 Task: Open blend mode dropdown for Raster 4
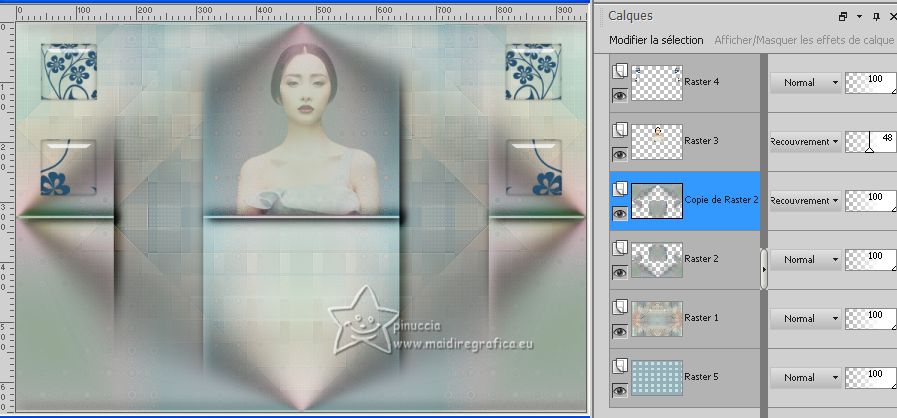805,83
